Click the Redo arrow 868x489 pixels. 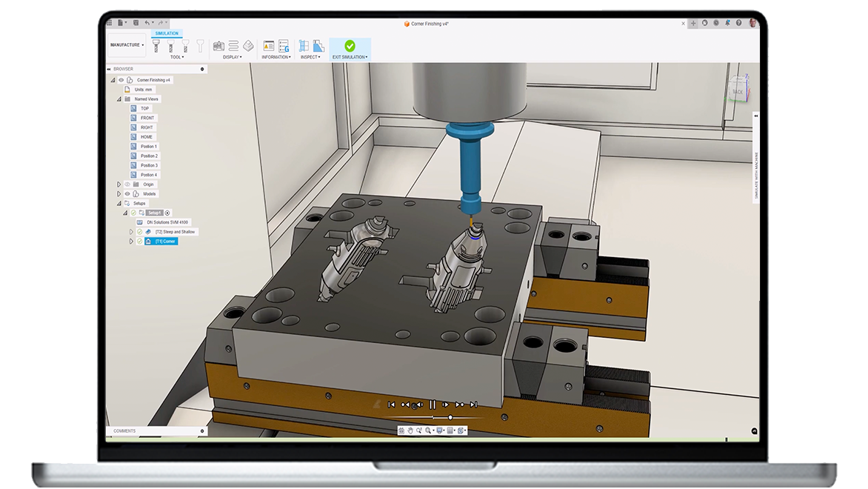pyautogui.click(x=161, y=23)
